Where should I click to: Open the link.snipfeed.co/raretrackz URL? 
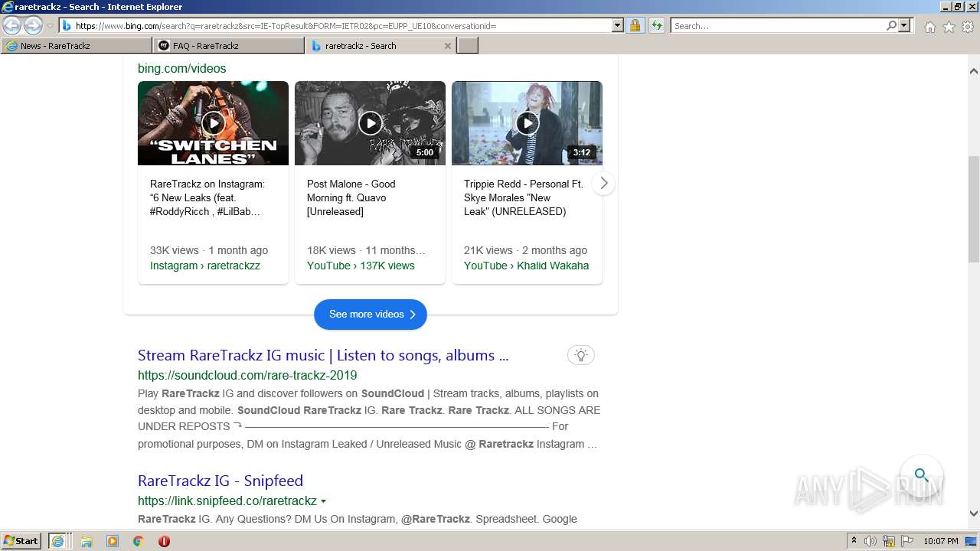[x=227, y=501]
